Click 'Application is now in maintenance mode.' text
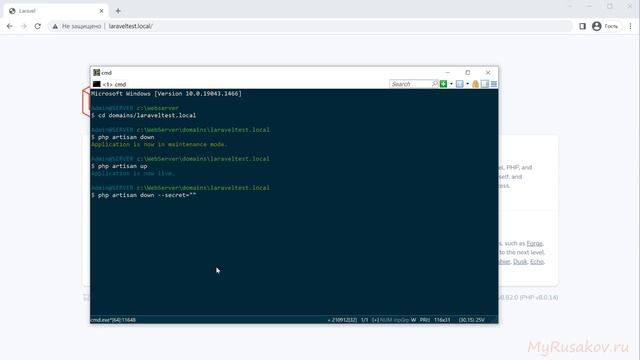 click(x=159, y=144)
